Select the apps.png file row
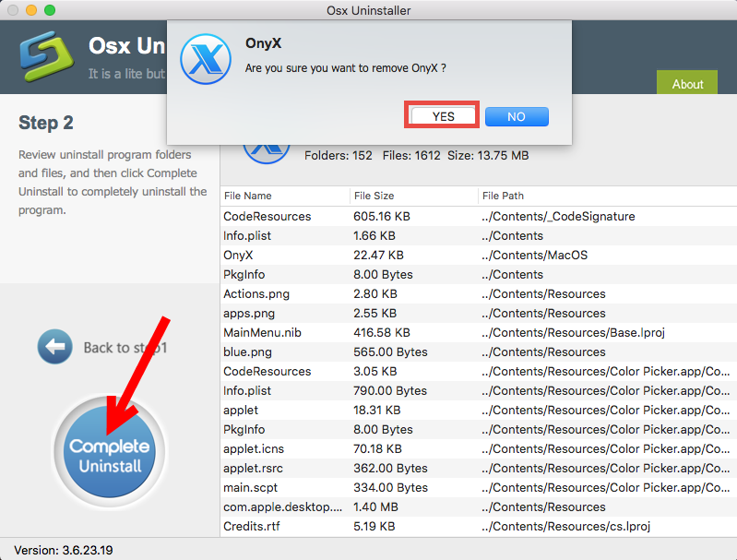The height and width of the screenshot is (560, 737). [x=479, y=313]
